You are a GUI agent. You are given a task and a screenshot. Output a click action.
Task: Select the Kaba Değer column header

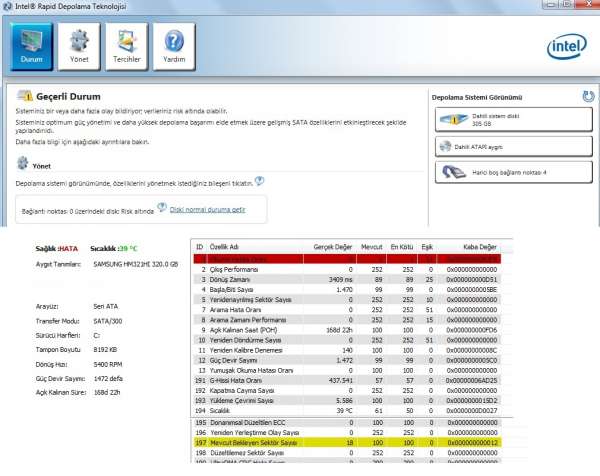pos(480,247)
